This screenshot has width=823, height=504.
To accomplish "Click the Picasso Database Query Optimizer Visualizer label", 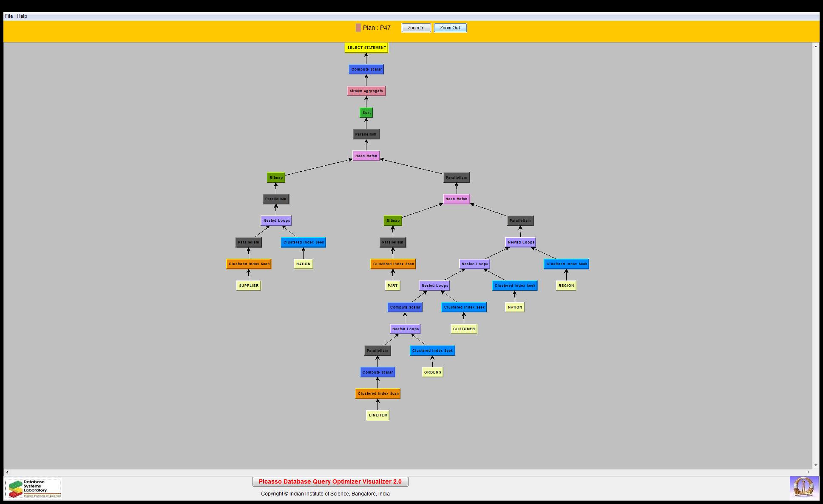I will 330,481.
